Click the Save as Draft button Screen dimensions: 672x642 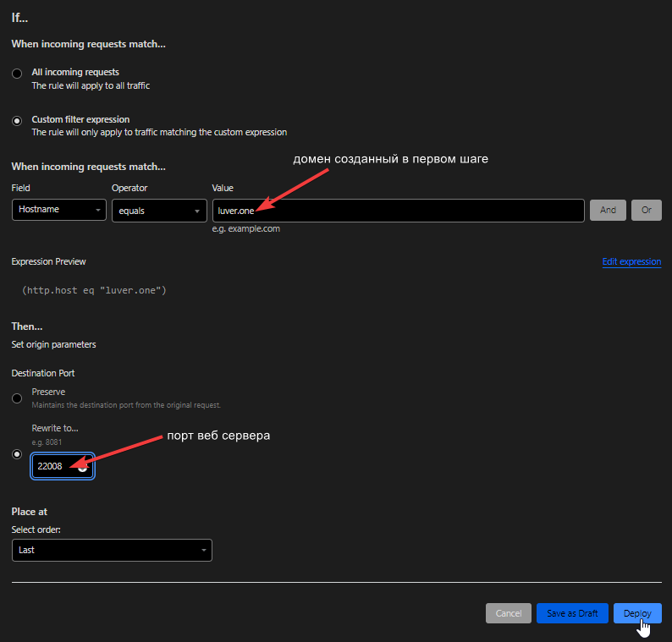click(x=572, y=613)
